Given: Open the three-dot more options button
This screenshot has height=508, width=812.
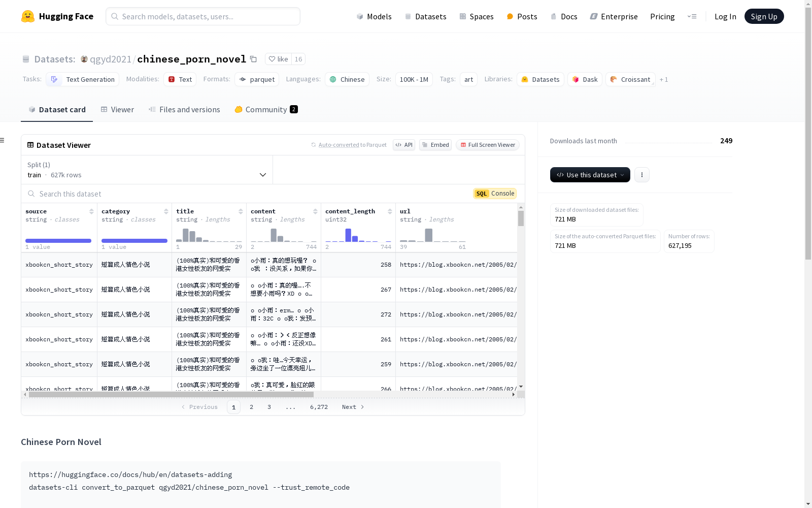Looking at the screenshot, I should click(x=642, y=175).
